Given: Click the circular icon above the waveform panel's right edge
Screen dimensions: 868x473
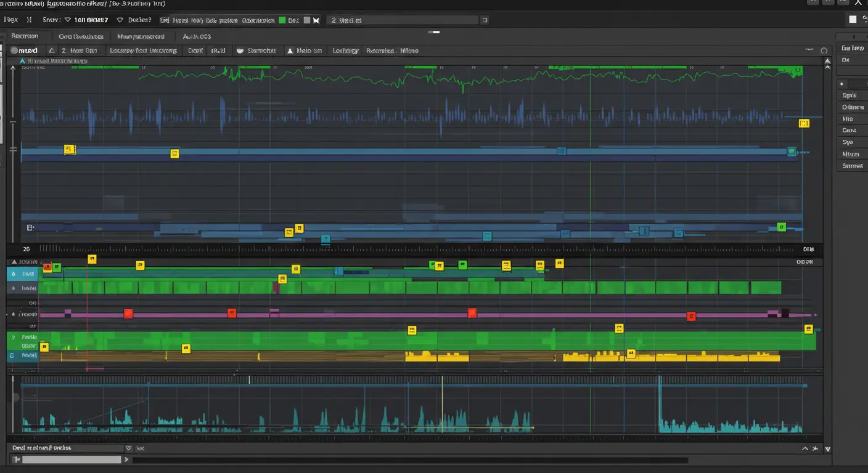Looking at the screenshot, I should (x=825, y=50).
